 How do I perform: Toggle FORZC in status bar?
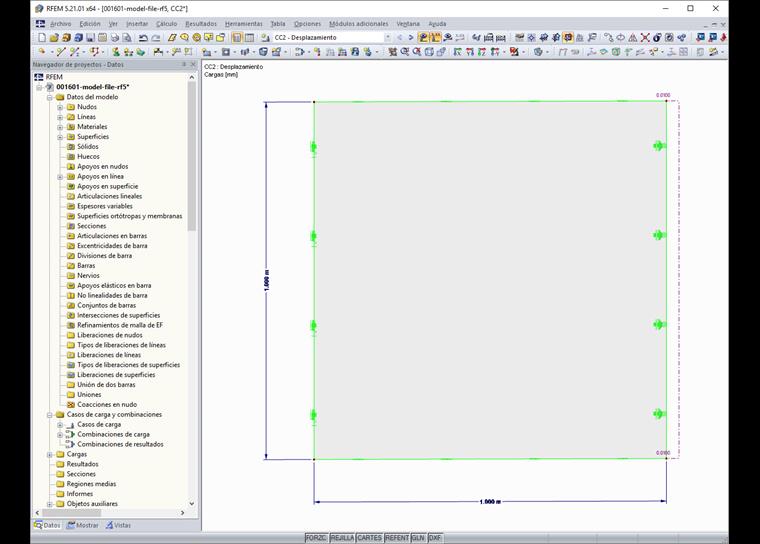tap(317, 538)
